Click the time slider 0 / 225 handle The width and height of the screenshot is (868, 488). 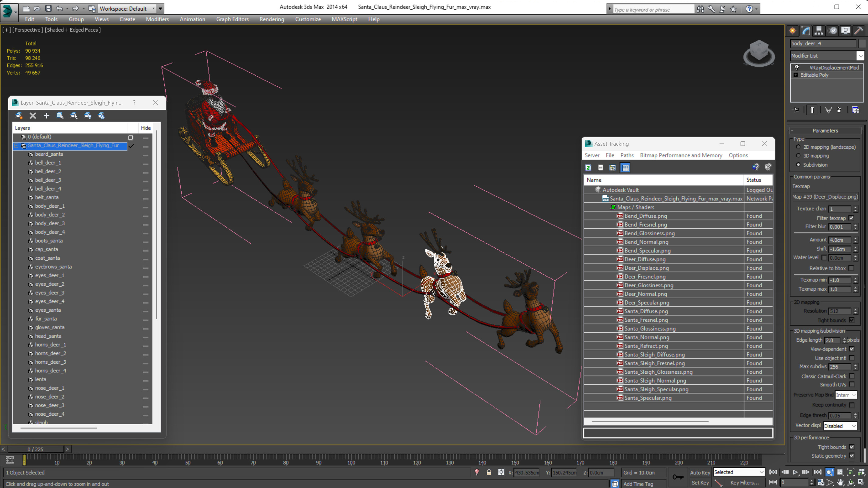coord(35,449)
